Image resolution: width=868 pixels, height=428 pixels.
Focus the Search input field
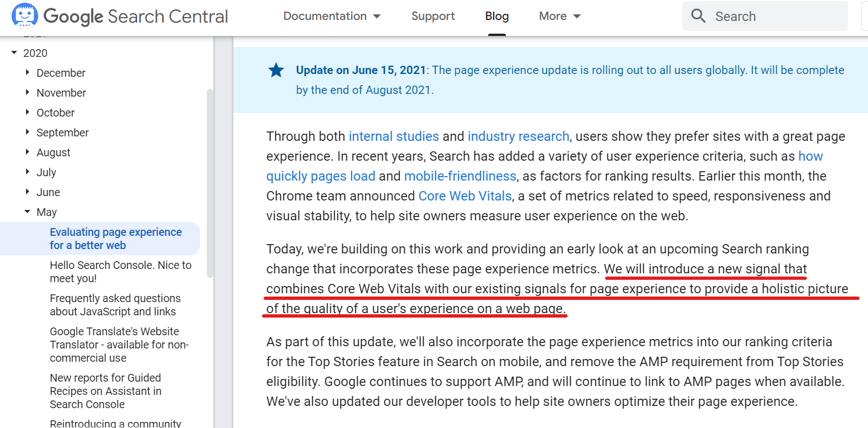(765, 16)
